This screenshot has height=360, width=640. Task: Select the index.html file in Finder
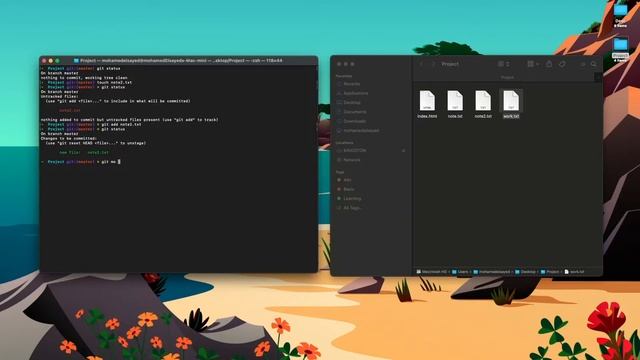427,104
